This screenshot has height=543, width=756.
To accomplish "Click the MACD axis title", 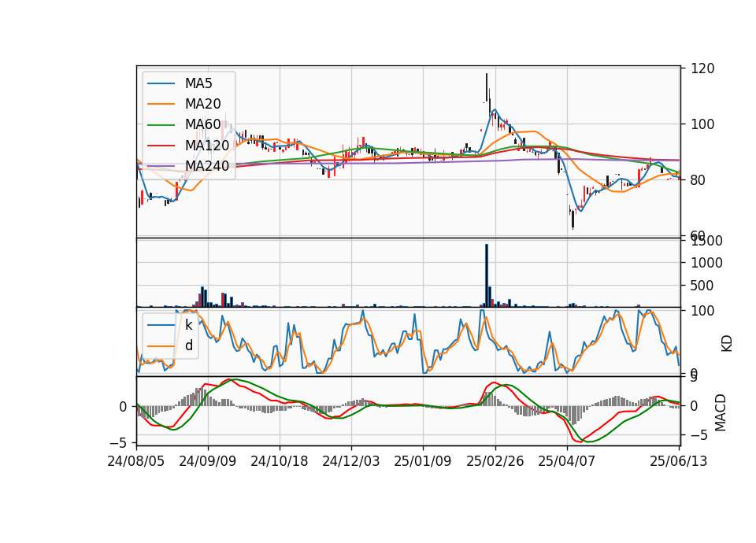I will 720,412.
